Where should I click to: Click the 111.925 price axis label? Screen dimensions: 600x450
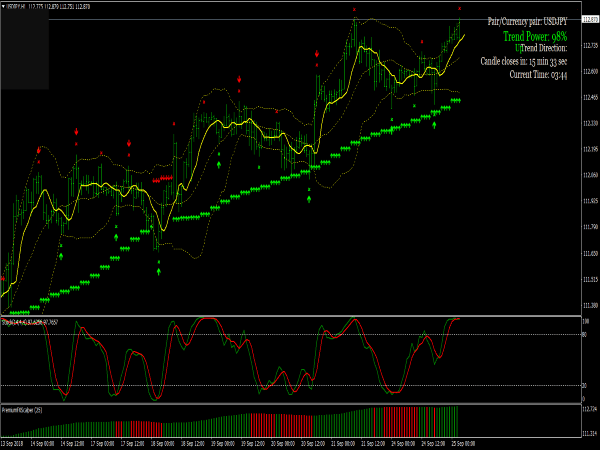point(590,201)
